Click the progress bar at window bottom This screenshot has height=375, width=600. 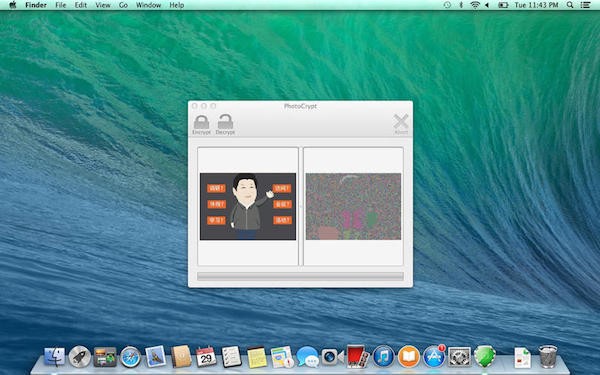tap(300, 276)
